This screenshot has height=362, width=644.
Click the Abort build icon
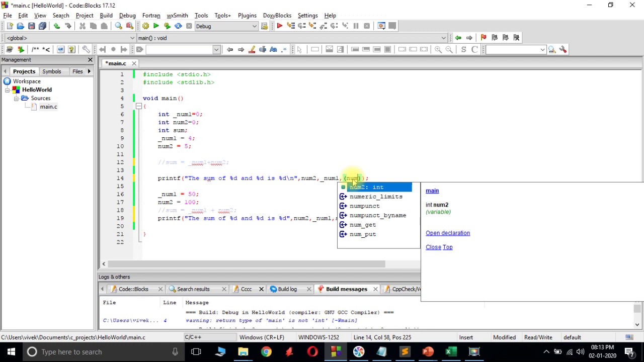pos(189,26)
